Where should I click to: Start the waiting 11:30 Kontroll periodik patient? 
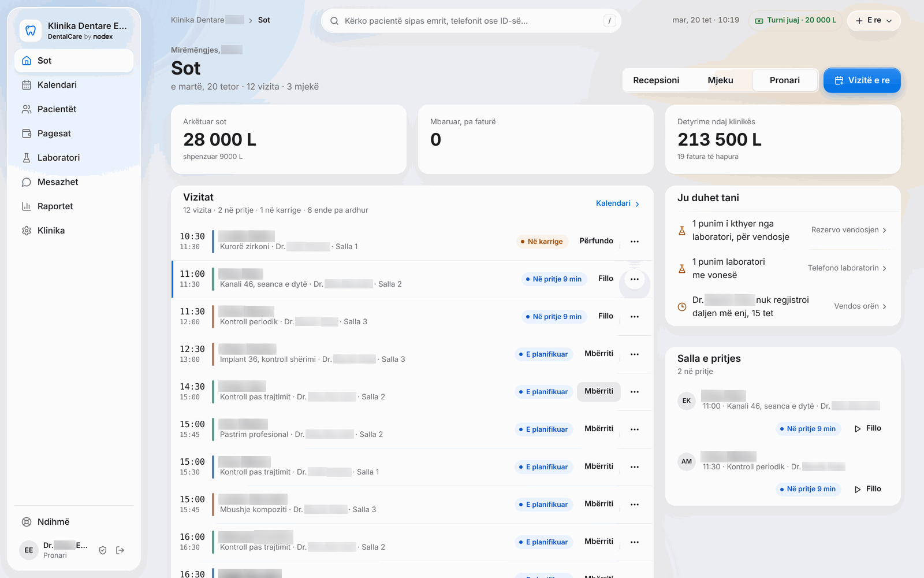[867, 489]
